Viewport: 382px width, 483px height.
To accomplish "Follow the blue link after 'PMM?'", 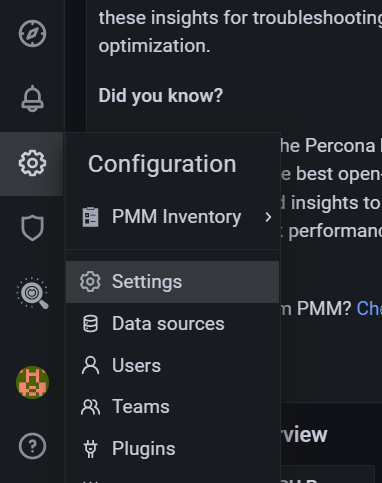I will pyautogui.click(x=369, y=308).
